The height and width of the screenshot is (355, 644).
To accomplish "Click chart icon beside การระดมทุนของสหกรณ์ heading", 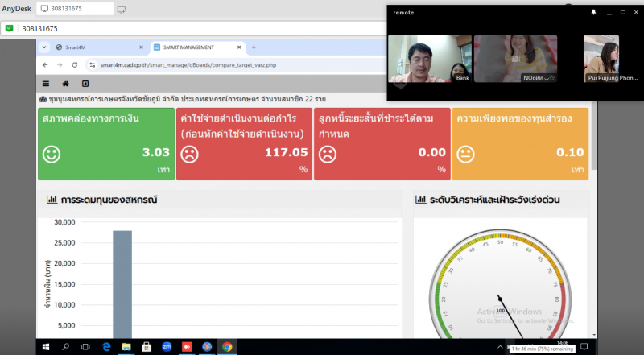I will [x=52, y=200].
